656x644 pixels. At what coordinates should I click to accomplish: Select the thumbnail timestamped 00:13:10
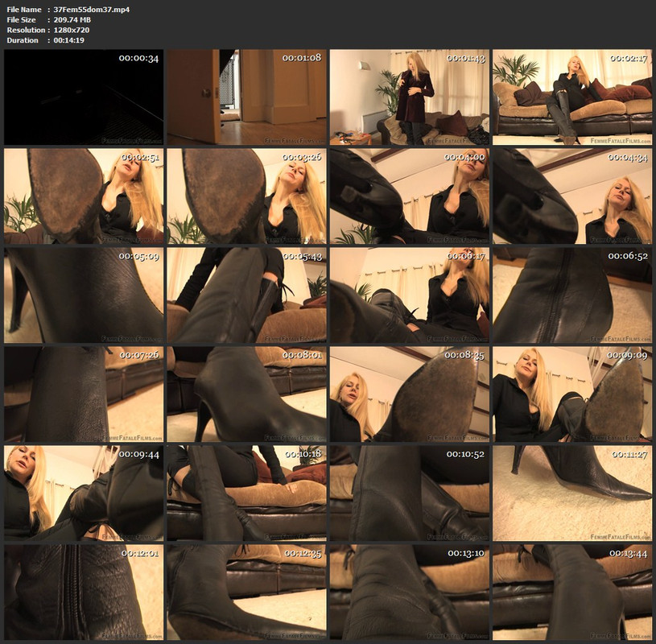pyautogui.click(x=410, y=592)
